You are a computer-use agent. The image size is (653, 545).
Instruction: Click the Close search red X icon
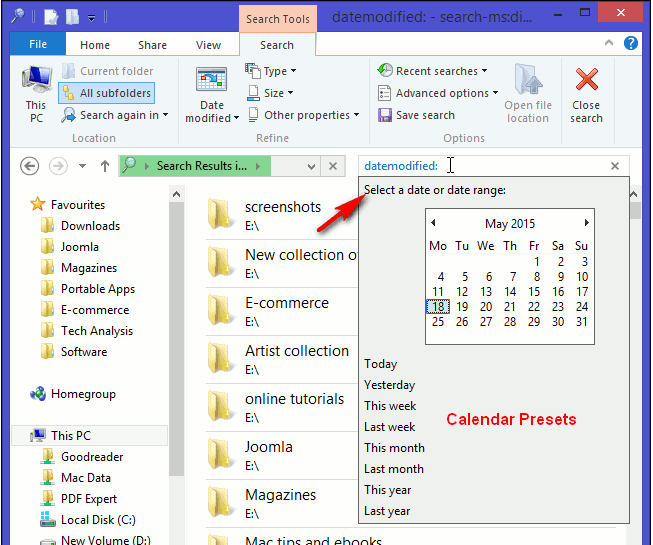[586, 81]
